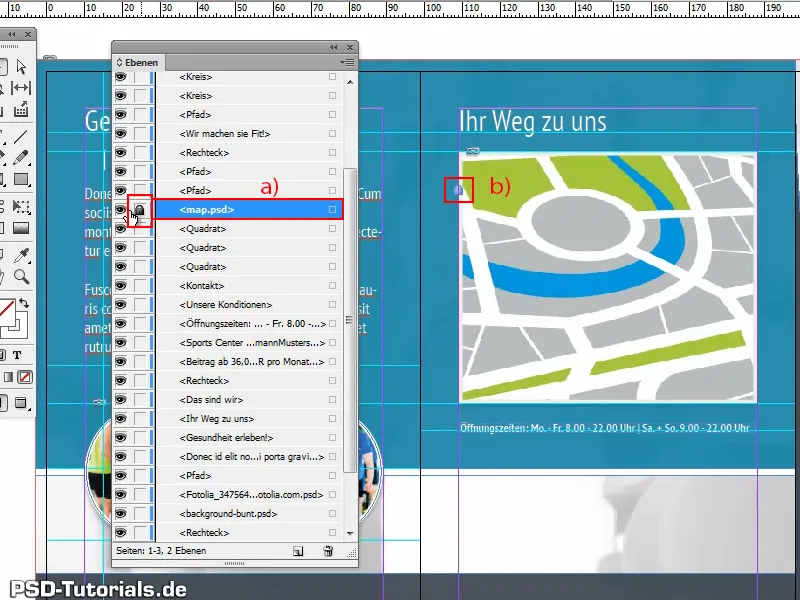This screenshot has width=800, height=600.
Task: Click the Fill color swatch in toolbox
Action: click(x=5, y=311)
